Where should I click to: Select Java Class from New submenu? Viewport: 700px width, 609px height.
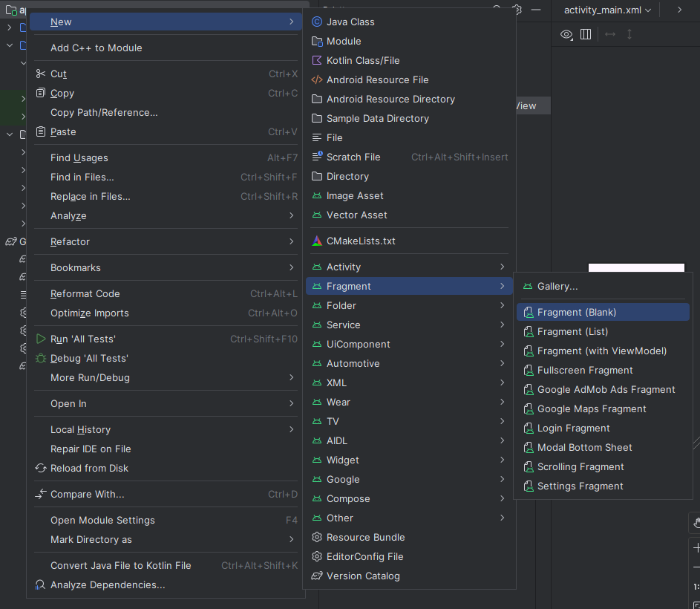[x=408, y=22]
